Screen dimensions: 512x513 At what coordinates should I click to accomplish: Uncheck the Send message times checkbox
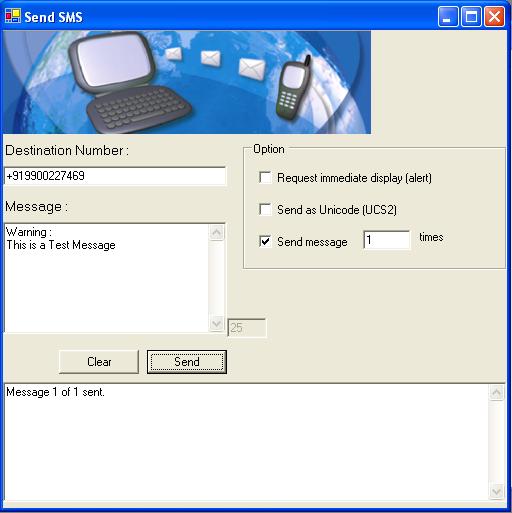(265, 241)
